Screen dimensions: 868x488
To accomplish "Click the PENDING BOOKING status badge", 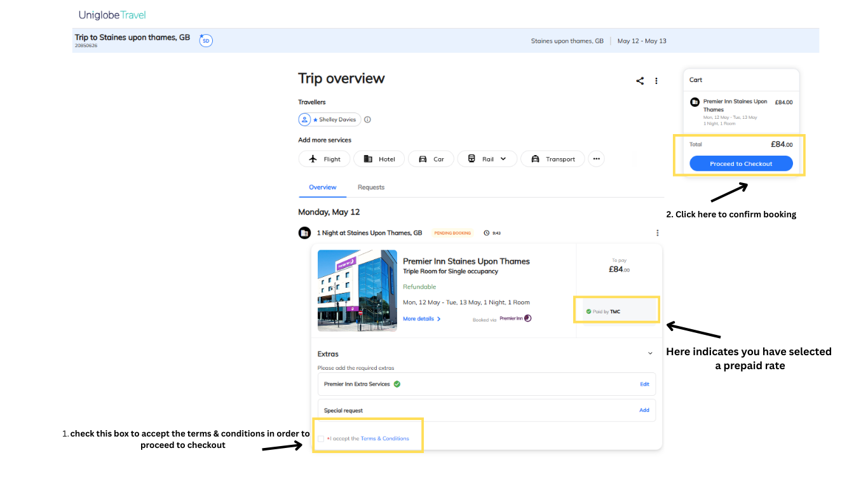I will click(x=452, y=233).
